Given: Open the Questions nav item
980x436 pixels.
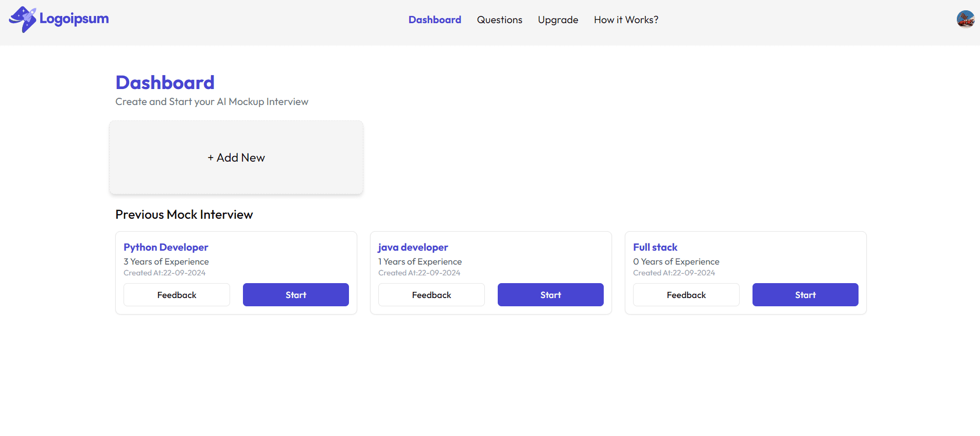Looking at the screenshot, I should [x=499, y=20].
